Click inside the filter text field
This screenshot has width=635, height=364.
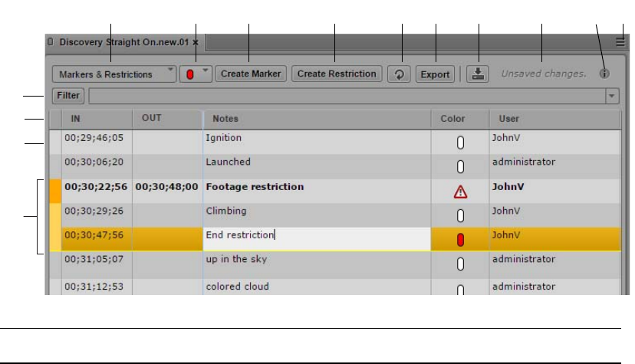[347, 97]
